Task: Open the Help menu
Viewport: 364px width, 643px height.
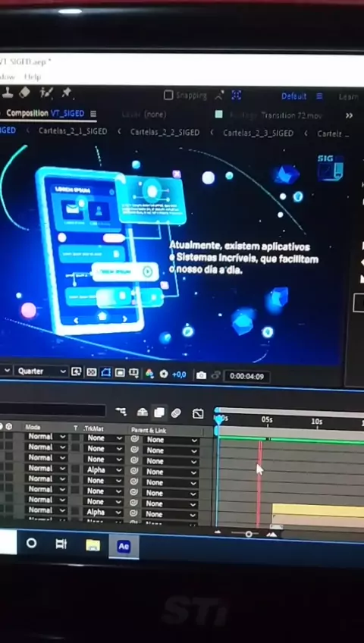Action: click(x=33, y=77)
